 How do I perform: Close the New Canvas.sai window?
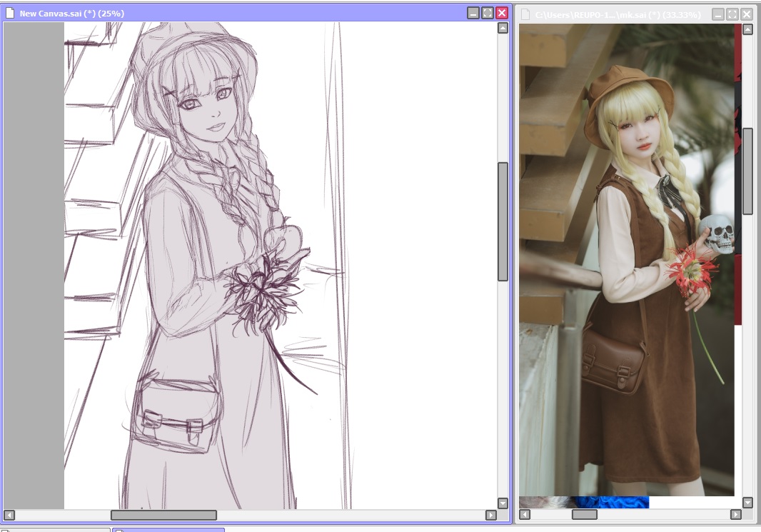(502, 13)
